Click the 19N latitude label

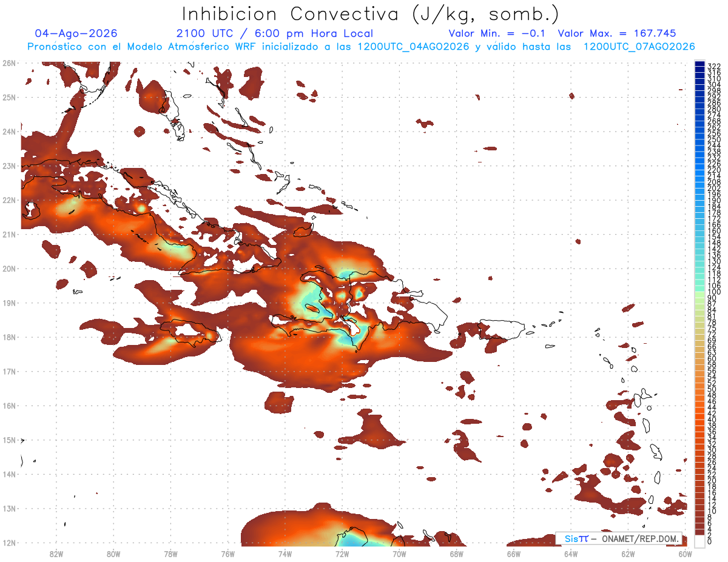tap(9, 303)
